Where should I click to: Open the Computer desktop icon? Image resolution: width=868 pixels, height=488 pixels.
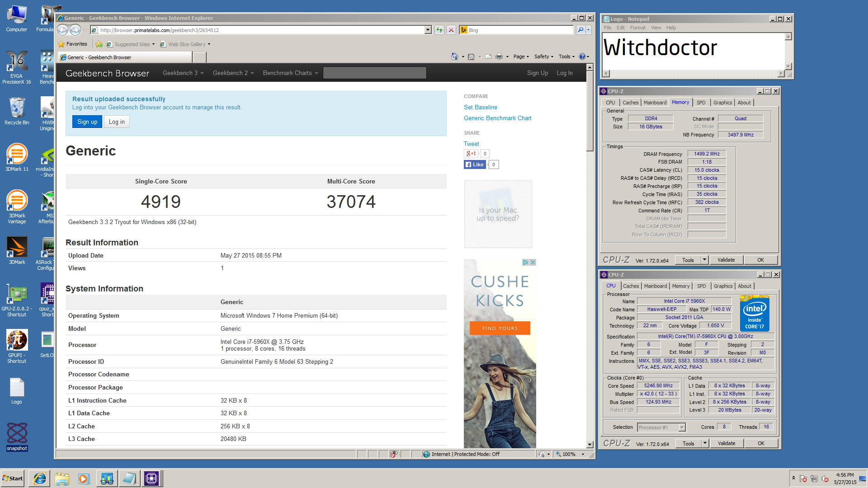tap(17, 19)
